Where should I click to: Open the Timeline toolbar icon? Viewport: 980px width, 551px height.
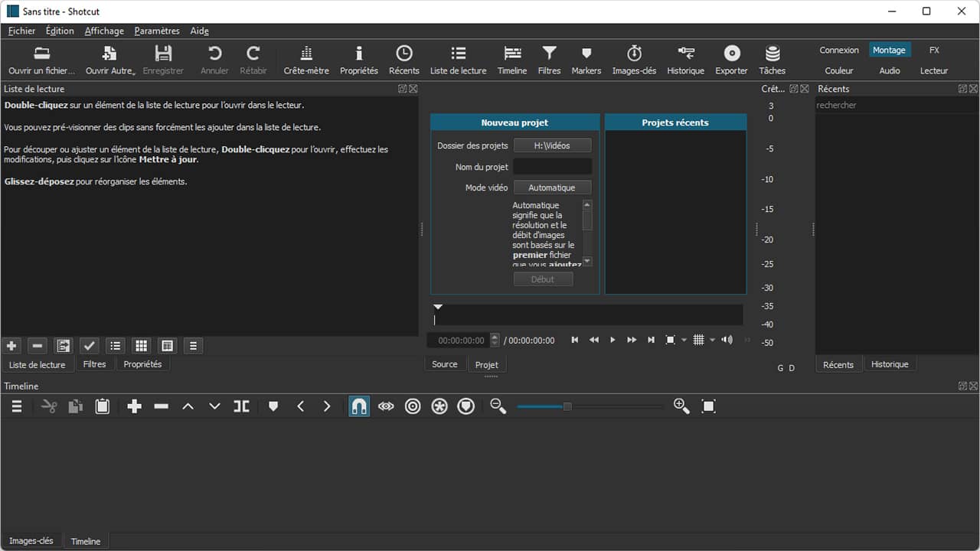coord(512,60)
